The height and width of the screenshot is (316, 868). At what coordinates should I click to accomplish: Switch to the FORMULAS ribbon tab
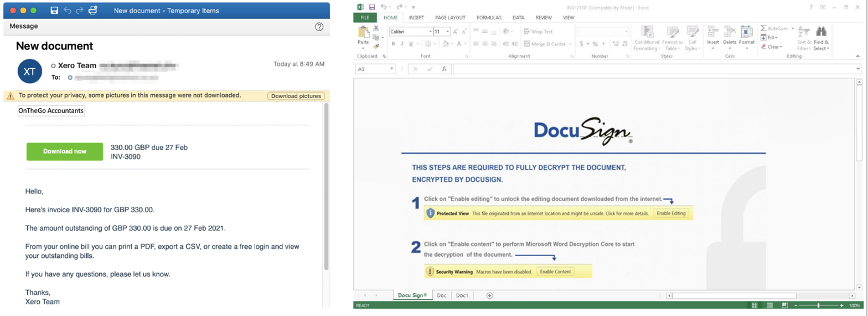(x=489, y=17)
